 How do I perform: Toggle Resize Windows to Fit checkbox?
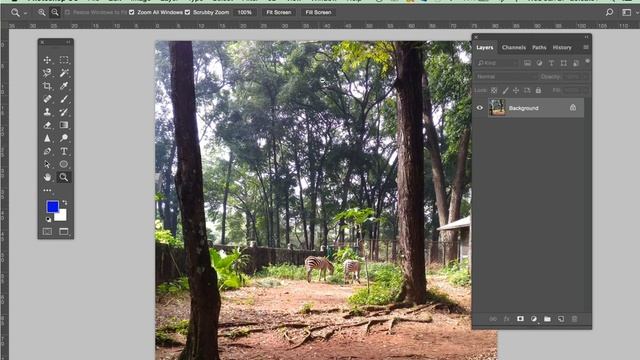(x=67, y=13)
